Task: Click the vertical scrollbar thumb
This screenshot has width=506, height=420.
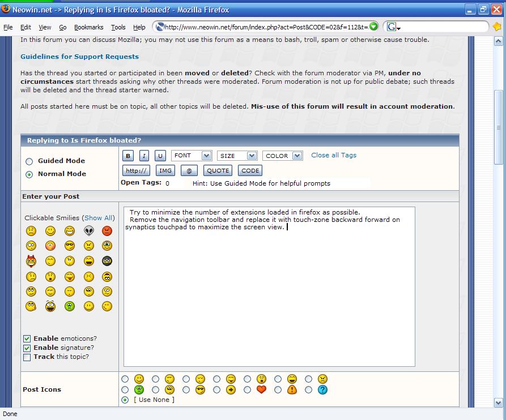Action: pyautogui.click(x=498, y=127)
